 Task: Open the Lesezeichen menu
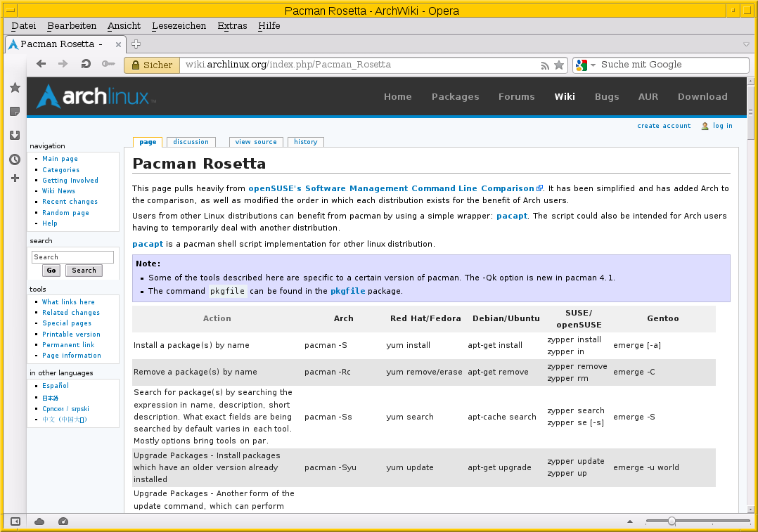[179, 26]
